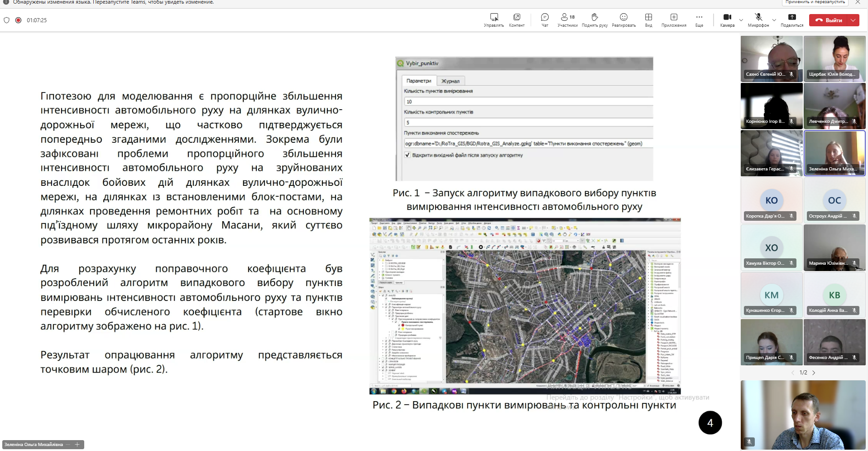Switch to Параметри tab in Vybir_punktiv dialog
The height and width of the screenshot is (451, 868).
[x=419, y=81]
